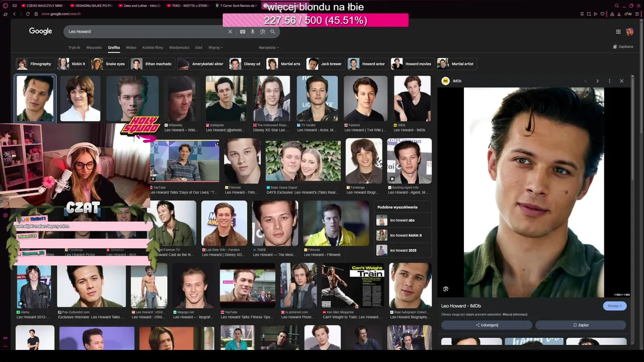The image size is (644, 362).
Task: Open the Wiadomości news tab
Action: [x=179, y=48]
